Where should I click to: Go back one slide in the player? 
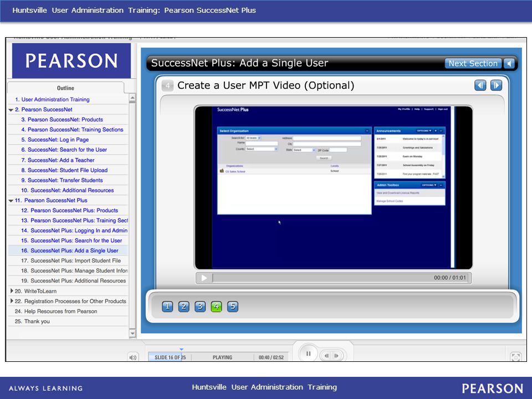[x=326, y=356]
